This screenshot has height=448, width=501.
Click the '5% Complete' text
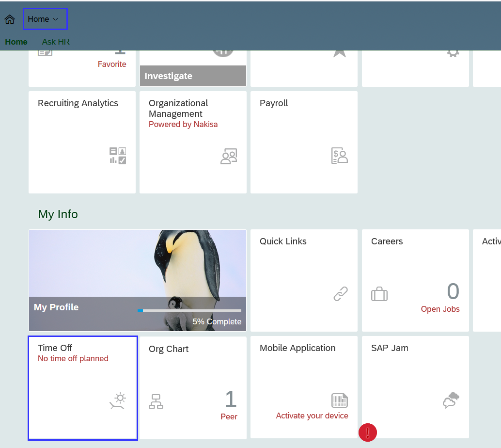click(x=217, y=321)
